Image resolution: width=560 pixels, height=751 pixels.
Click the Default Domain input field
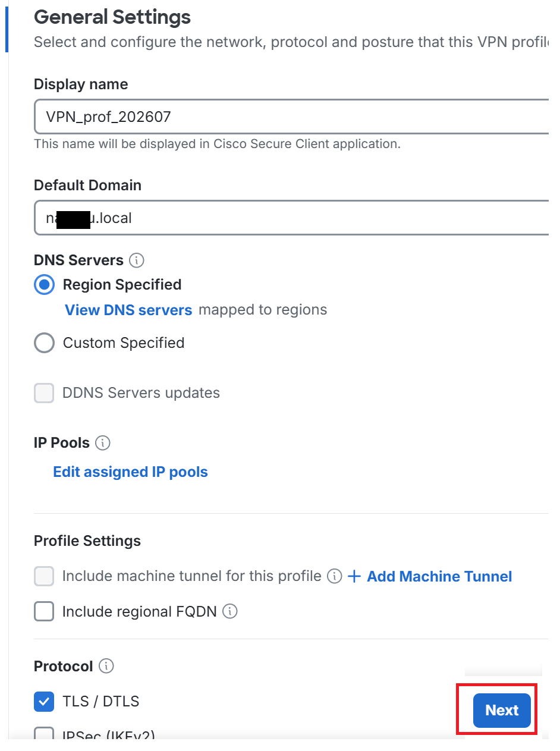[x=291, y=218]
